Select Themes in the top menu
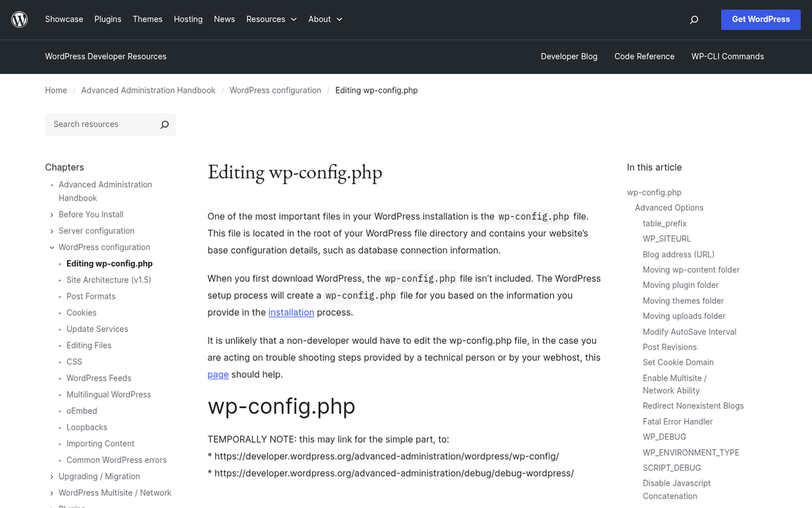This screenshot has height=508, width=812. click(148, 19)
